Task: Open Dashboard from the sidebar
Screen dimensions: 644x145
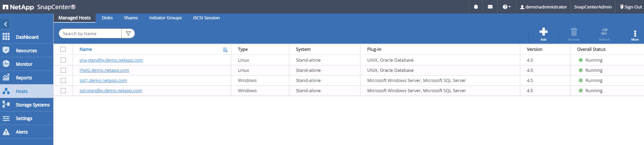Action: [x=27, y=37]
